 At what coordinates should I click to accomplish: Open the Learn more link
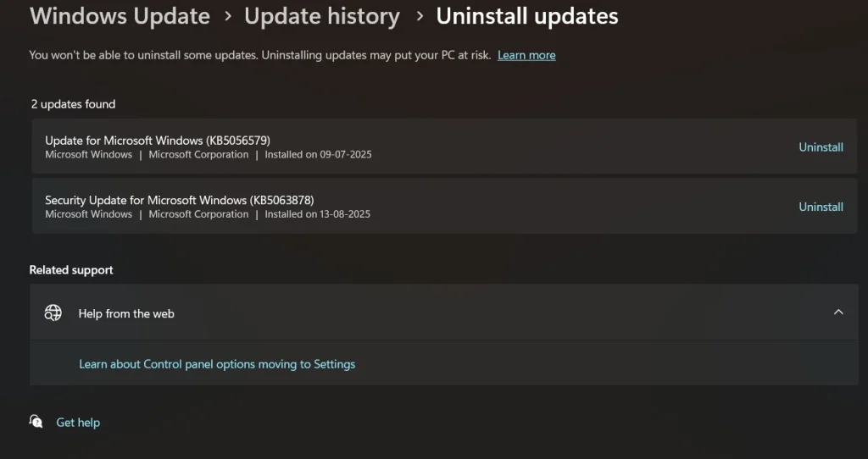tap(526, 55)
